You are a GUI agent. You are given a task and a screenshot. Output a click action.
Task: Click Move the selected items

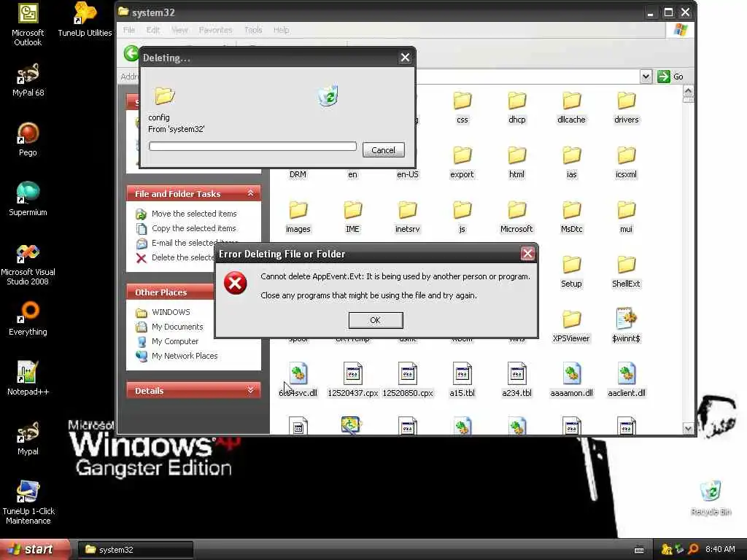point(186,214)
